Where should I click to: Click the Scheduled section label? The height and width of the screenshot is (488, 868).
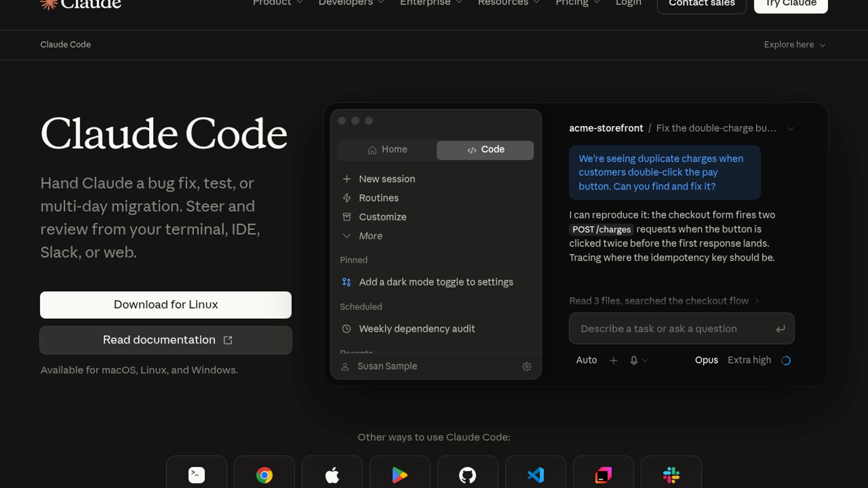361,307
